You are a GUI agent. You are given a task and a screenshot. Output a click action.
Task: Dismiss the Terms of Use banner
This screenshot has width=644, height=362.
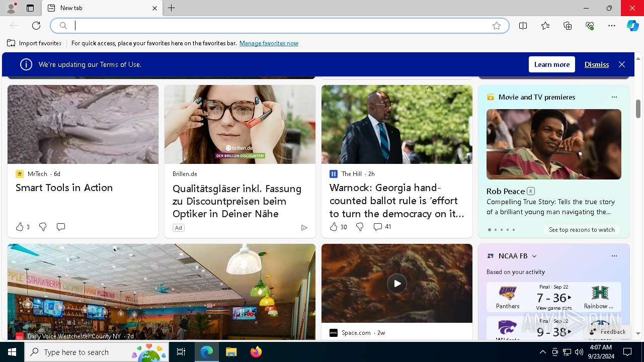point(597,64)
